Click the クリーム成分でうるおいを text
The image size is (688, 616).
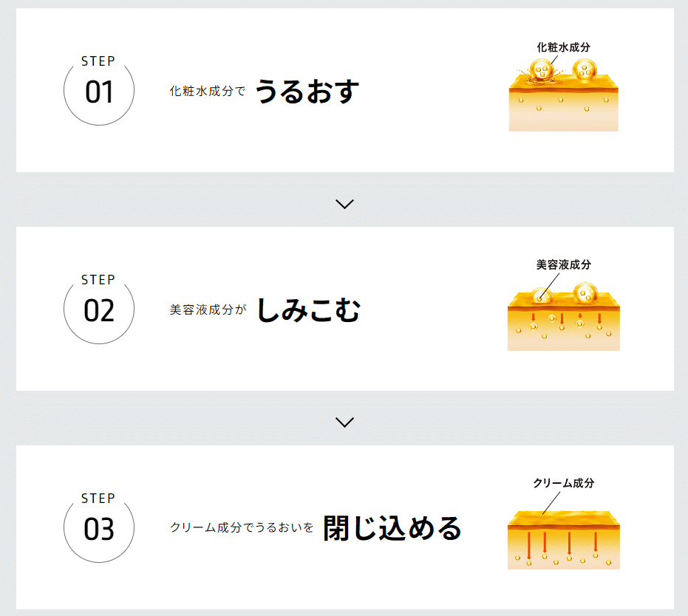pos(242,527)
